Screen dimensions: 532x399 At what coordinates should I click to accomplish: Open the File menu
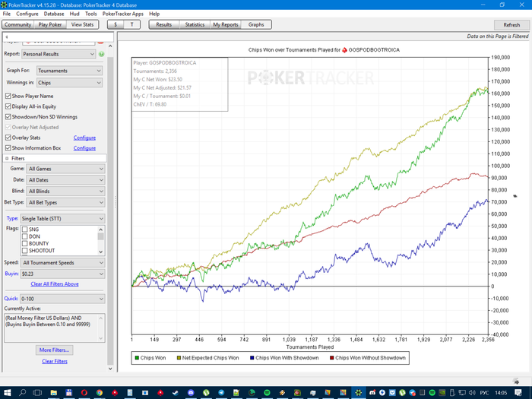coord(6,14)
